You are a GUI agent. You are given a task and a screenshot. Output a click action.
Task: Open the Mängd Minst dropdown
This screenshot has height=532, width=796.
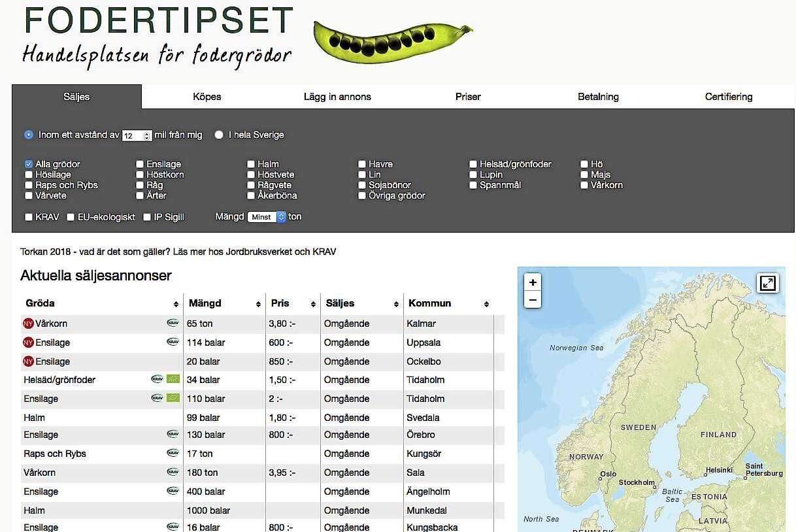click(267, 217)
